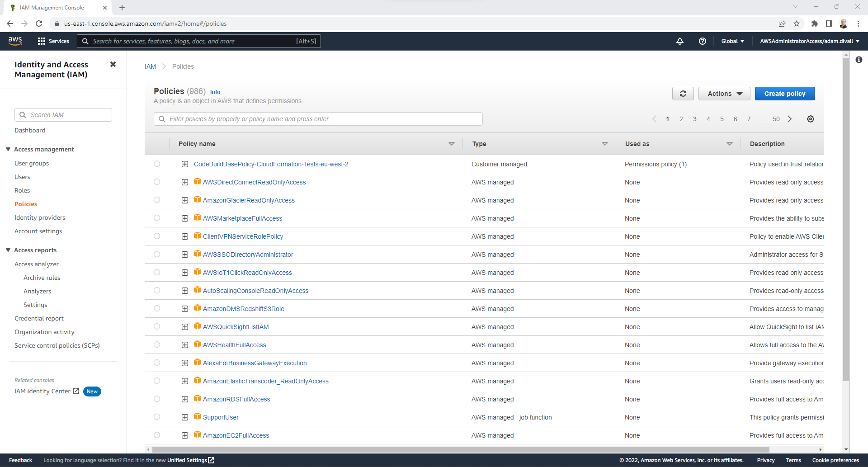Open table preferences gear icon

[810, 119]
